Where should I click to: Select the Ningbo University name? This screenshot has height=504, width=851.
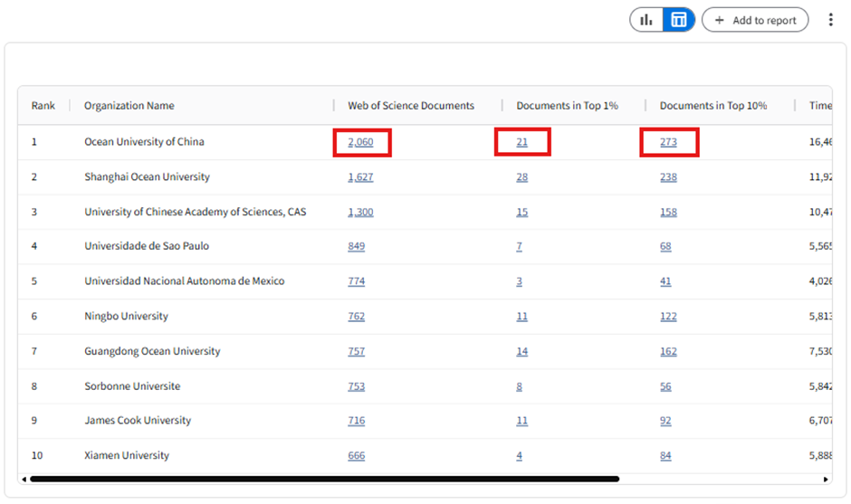pyautogui.click(x=127, y=316)
